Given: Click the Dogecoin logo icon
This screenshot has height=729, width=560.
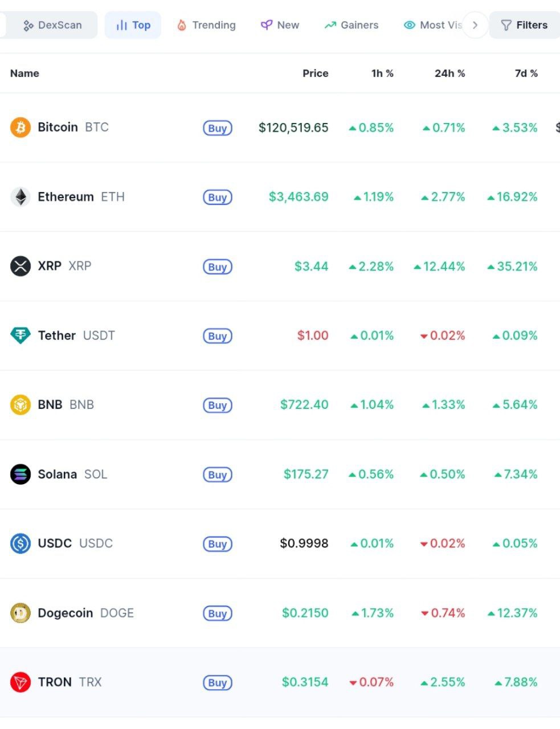Looking at the screenshot, I should [21, 613].
